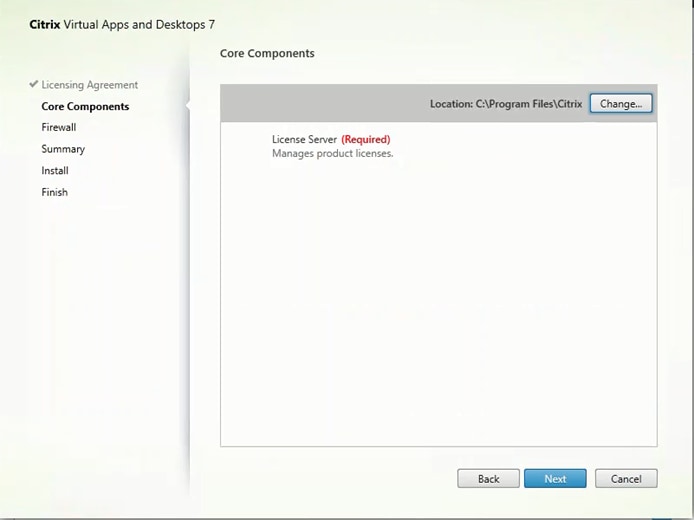694x520 pixels.
Task: Click the Change... location button
Action: 621,104
